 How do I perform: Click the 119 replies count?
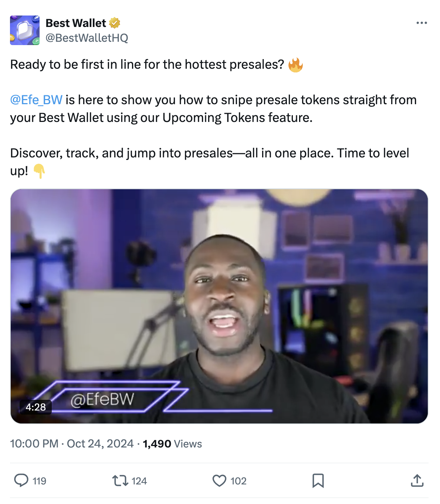pyautogui.click(x=39, y=481)
